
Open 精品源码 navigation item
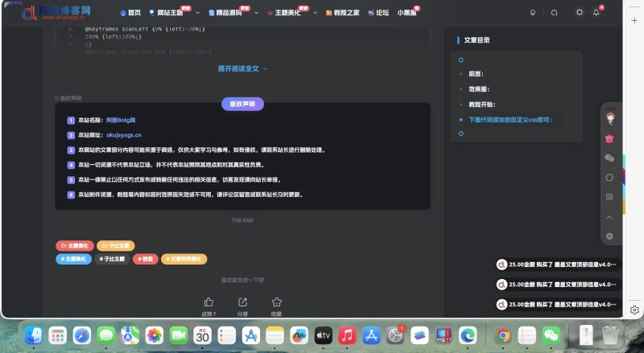225,13
